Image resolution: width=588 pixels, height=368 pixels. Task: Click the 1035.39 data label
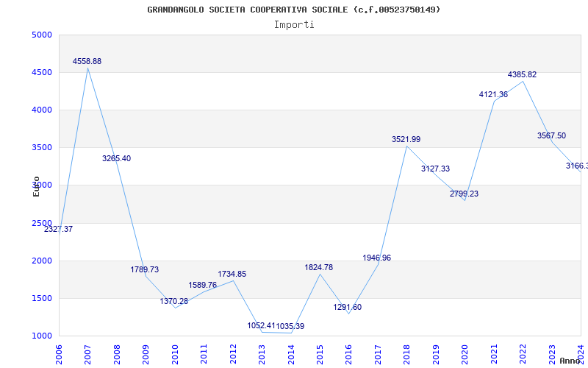[290, 326]
